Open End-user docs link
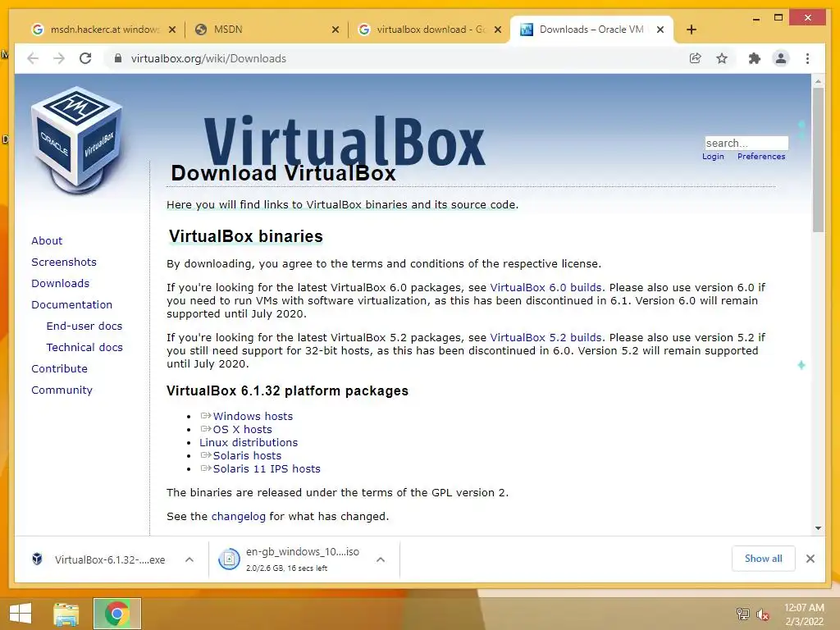Image resolution: width=840 pixels, height=630 pixels. pos(84,326)
